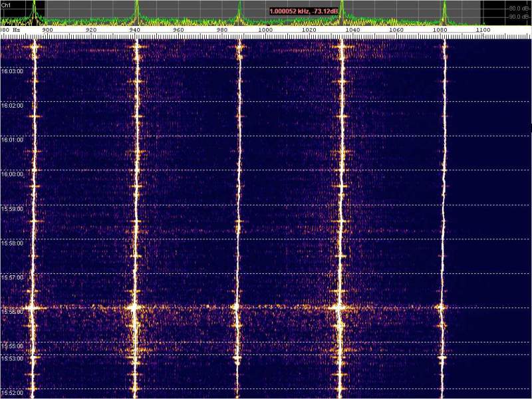Click the 1080 Hz frequency axis label

pos(440,31)
